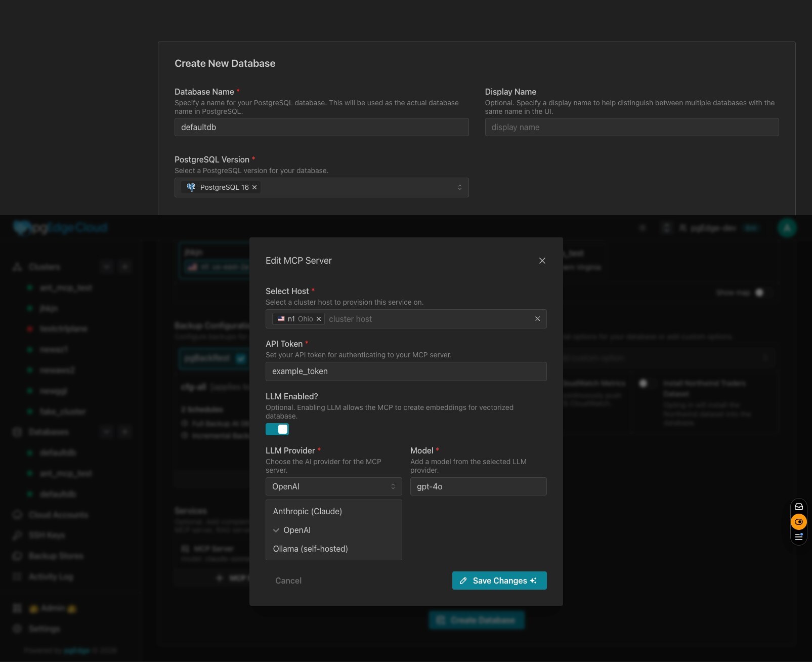Click the inbox icon in floating widget
812x662 pixels.
click(x=799, y=507)
